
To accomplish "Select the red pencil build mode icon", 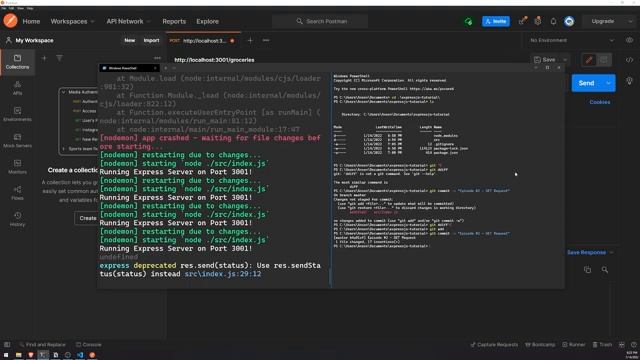I will point(589,60).
